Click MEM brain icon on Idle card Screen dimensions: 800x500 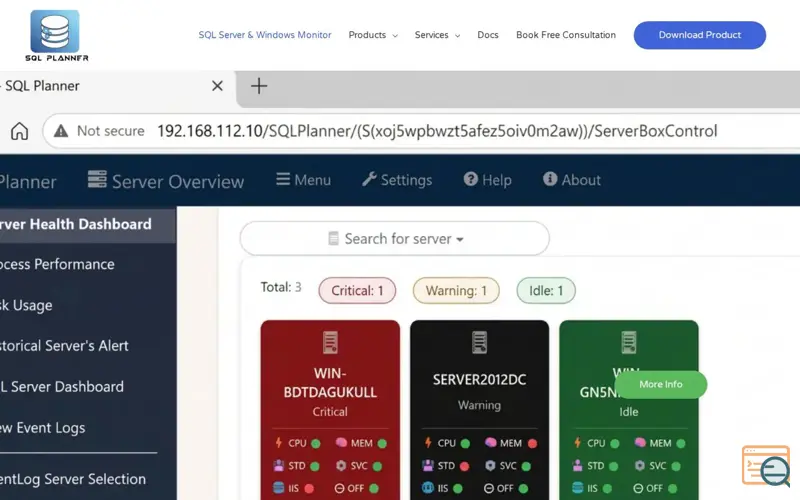640,442
